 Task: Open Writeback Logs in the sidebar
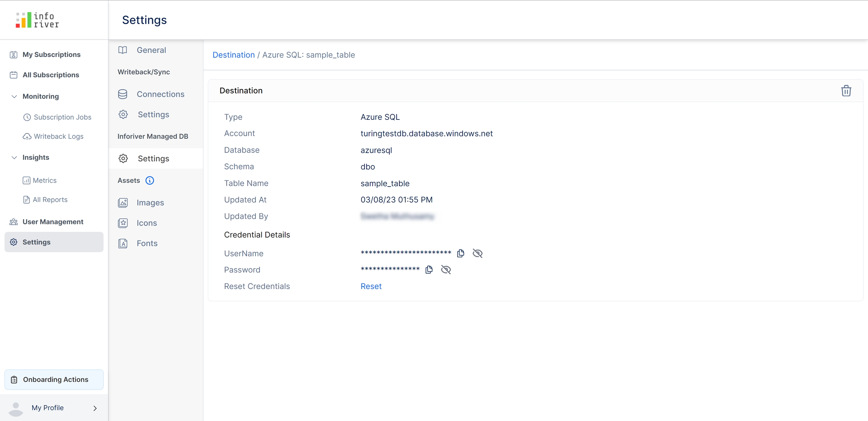click(x=58, y=136)
